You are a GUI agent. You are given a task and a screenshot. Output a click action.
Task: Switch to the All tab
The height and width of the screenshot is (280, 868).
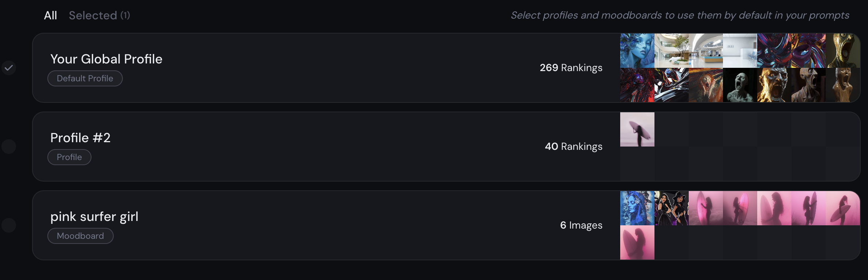pyautogui.click(x=50, y=15)
